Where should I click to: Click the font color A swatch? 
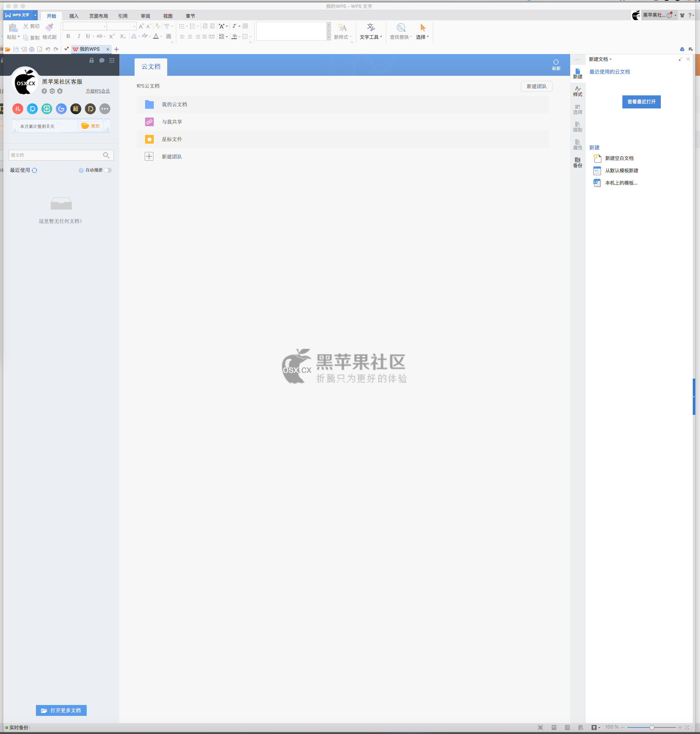click(x=156, y=36)
